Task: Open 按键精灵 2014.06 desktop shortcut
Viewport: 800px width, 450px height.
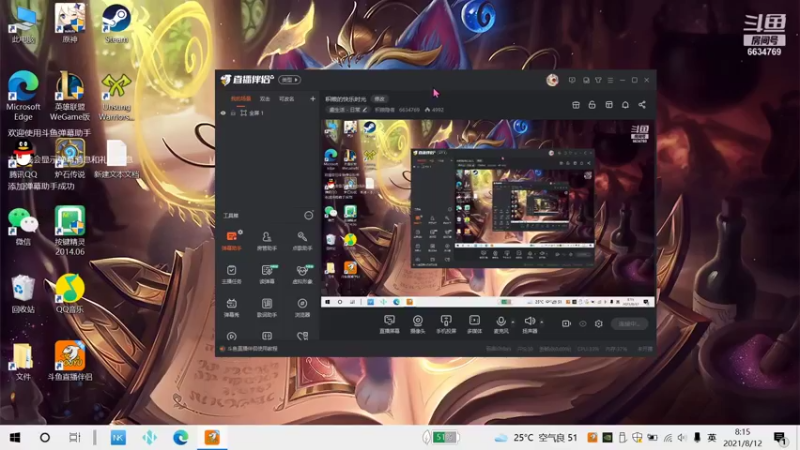Action: click(70, 230)
